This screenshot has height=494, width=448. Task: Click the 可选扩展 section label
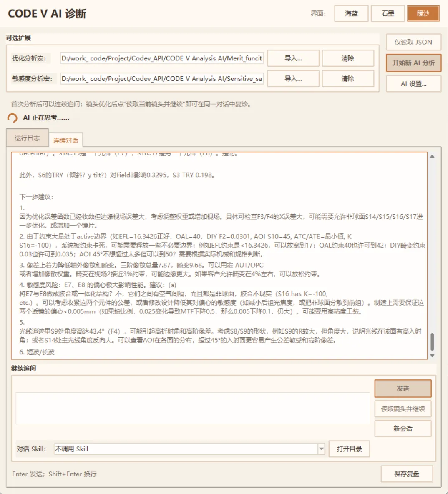[x=18, y=38]
